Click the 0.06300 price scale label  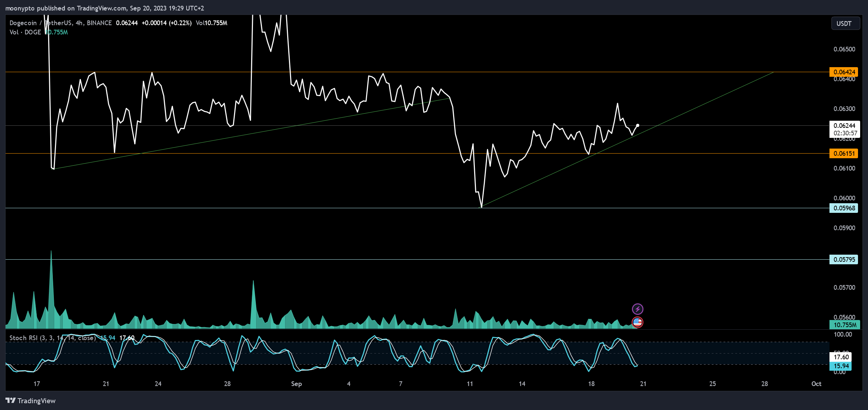(844, 109)
